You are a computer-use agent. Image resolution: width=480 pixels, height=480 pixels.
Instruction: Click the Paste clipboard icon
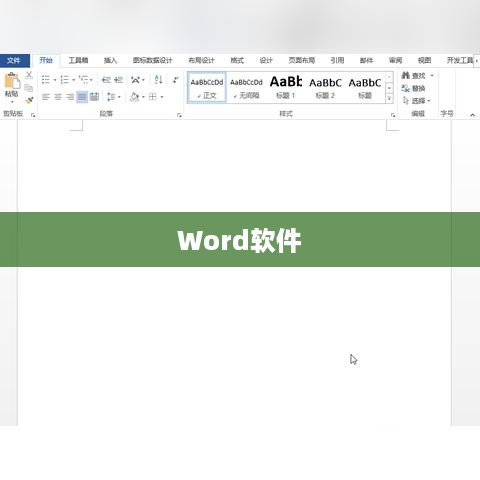coord(12,81)
